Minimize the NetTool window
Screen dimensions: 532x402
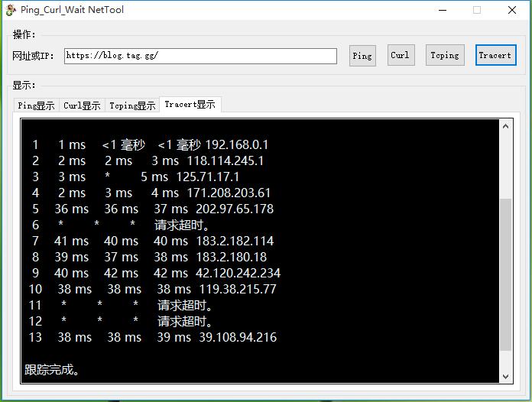(x=442, y=10)
